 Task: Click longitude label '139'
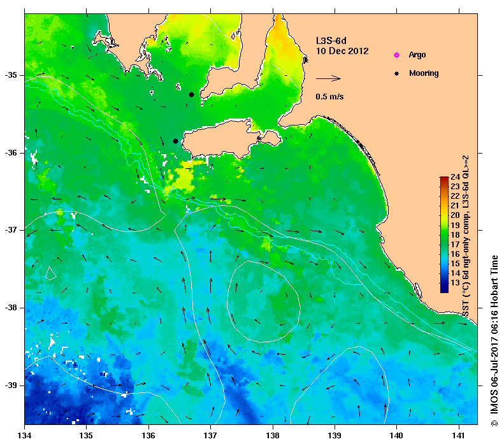(335, 436)
